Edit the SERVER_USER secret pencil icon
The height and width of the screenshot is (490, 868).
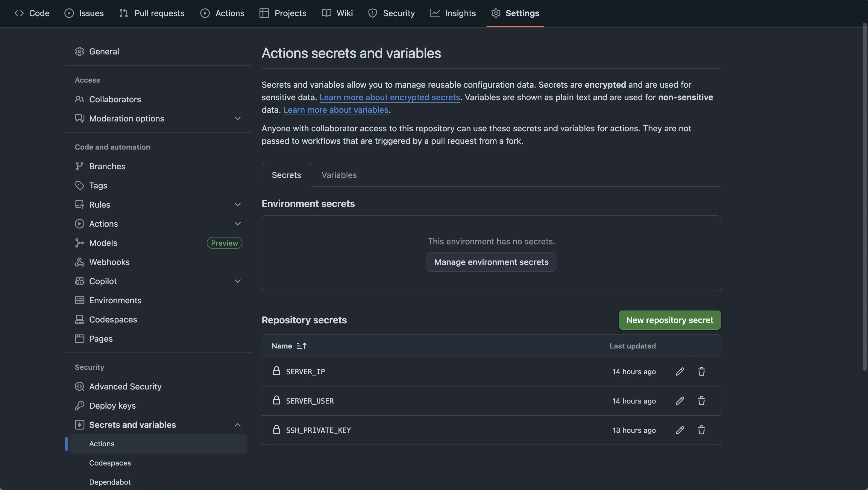point(680,401)
